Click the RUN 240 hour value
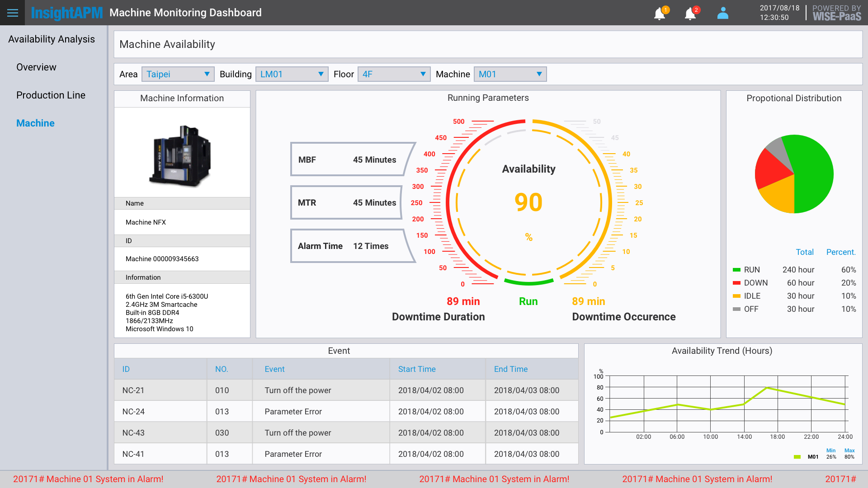Viewport: 868px width, 488px height. (x=798, y=270)
